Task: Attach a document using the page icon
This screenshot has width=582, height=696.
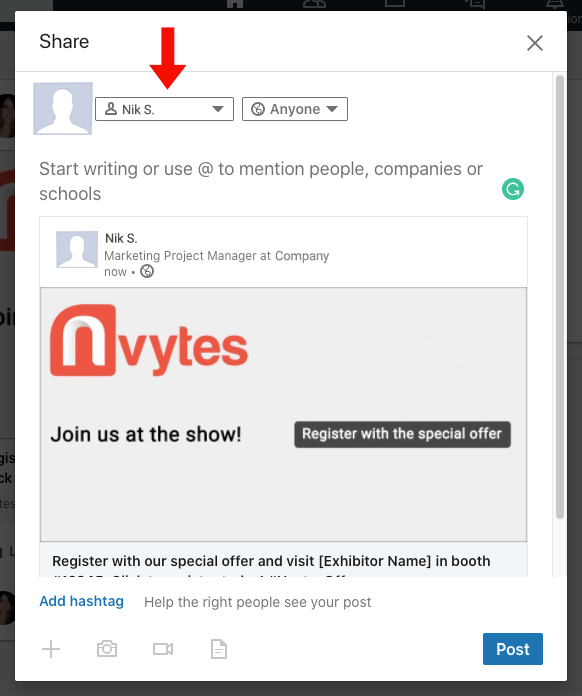Action: coord(219,649)
